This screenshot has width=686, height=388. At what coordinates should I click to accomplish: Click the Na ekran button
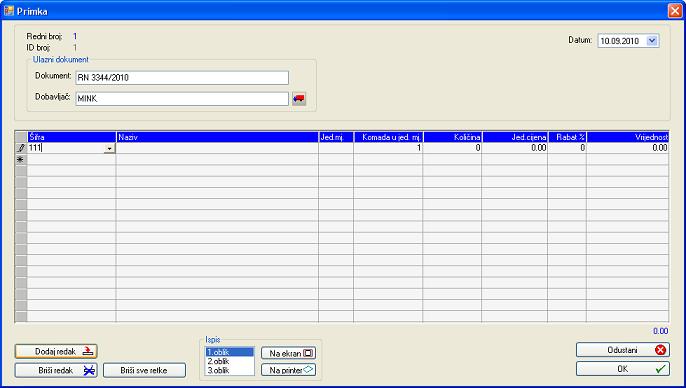(x=288, y=353)
